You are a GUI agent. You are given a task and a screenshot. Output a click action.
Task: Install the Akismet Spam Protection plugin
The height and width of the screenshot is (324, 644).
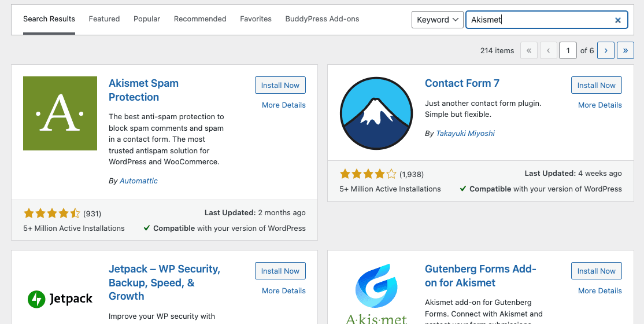point(280,85)
